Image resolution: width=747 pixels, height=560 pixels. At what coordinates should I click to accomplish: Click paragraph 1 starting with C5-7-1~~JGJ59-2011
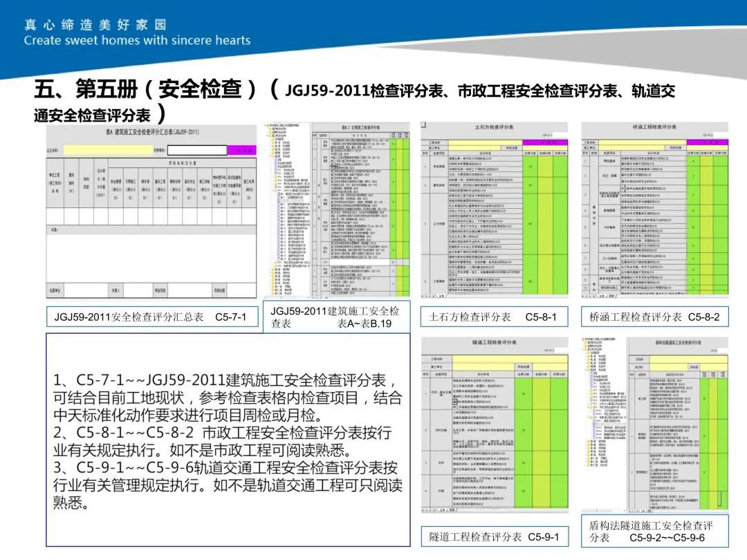pos(228,398)
